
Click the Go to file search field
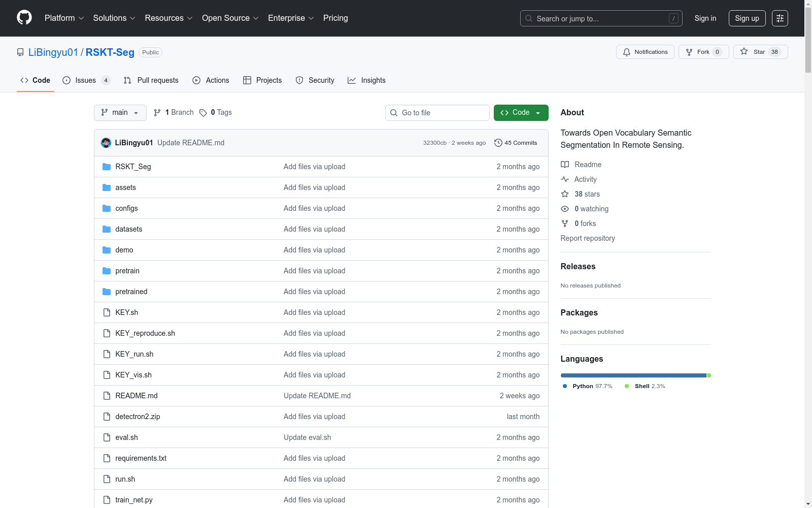point(437,113)
